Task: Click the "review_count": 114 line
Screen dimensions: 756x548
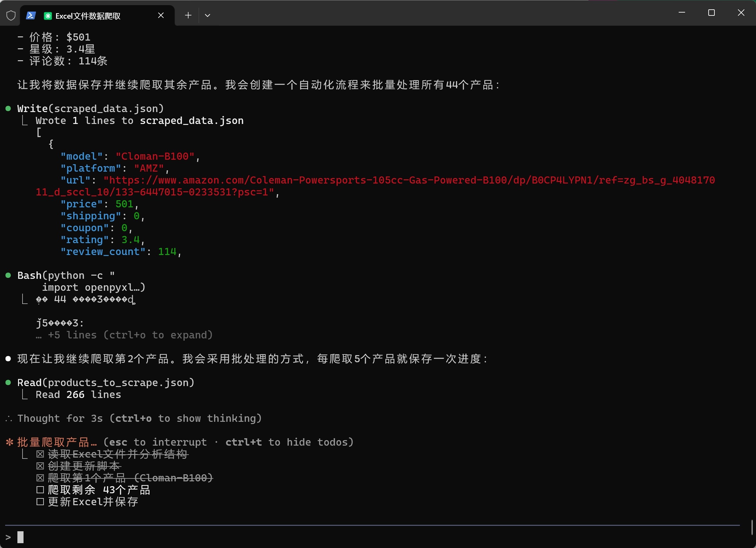Action: 121,252
